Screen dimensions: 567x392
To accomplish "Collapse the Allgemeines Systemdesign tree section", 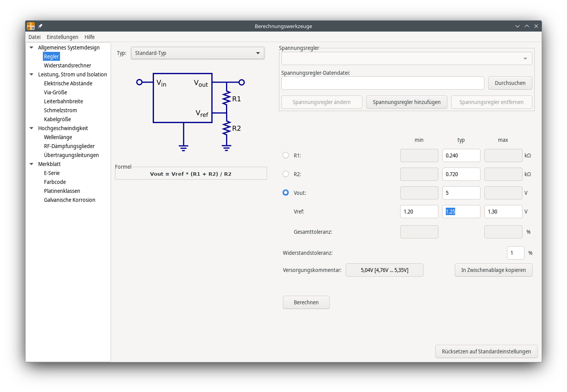I will coord(32,48).
